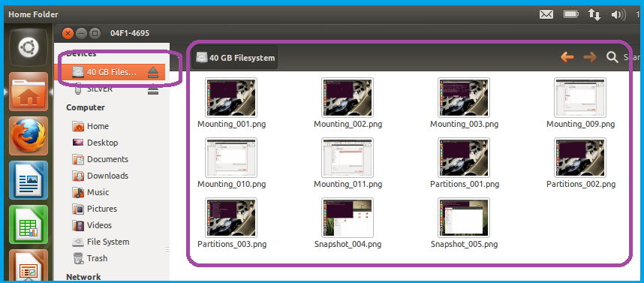Image resolution: width=644 pixels, height=283 pixels.
Task: Open Desktop in the sidebar
Action: [x=102, y=143]
